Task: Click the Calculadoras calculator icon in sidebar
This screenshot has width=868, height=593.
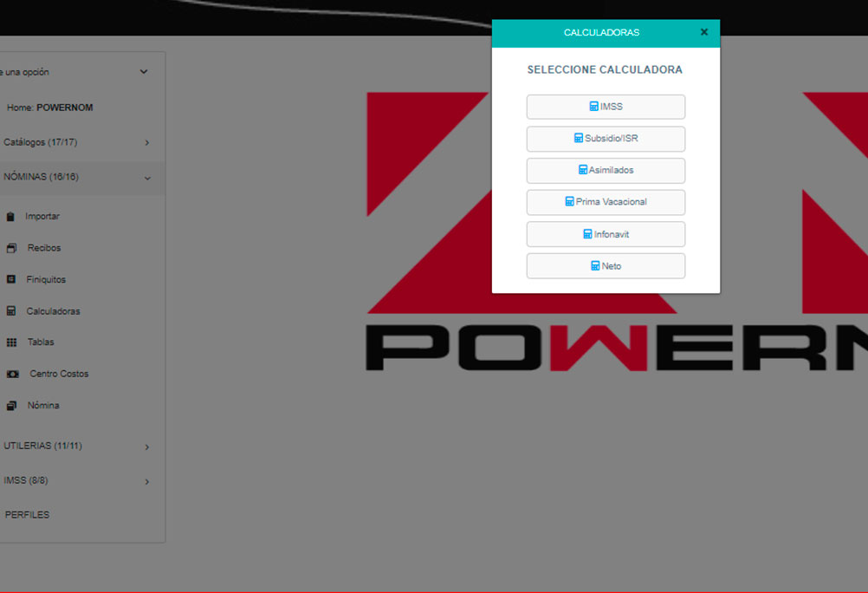Action: tap(10, 311)
